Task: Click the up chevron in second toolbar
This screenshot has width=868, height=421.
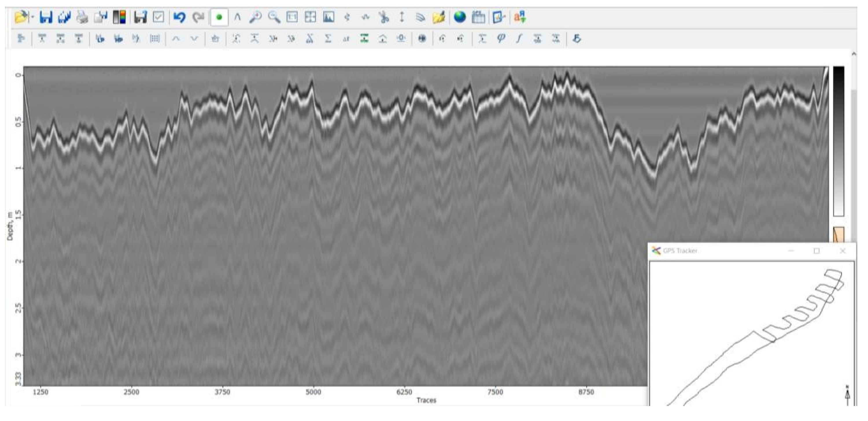Action: pyautogui.click(x=176, y=39)
